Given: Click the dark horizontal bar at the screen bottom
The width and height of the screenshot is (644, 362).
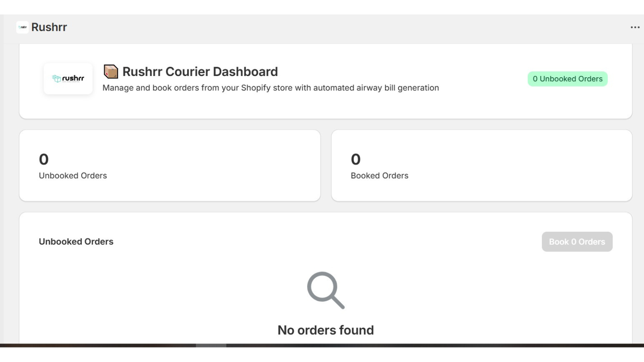Looking at the screenshot, I should click(x=322, y=346).
